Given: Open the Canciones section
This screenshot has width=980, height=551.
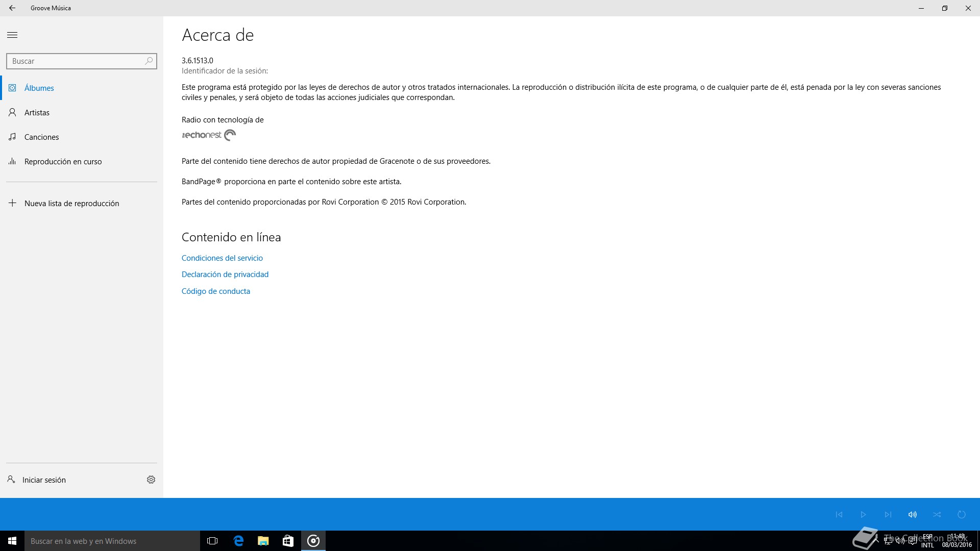Looking at the screenshot, I should point(82,137).
